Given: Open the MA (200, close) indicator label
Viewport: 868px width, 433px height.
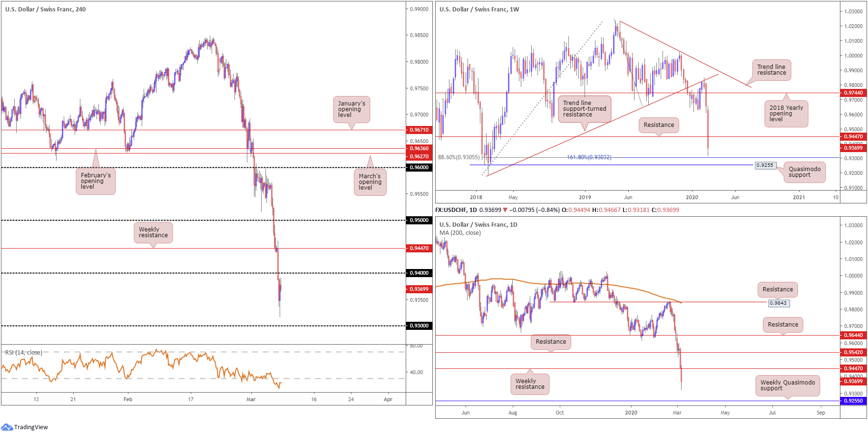Looking at the screenshot, I should pyautogui.click(x=460, y=233).
